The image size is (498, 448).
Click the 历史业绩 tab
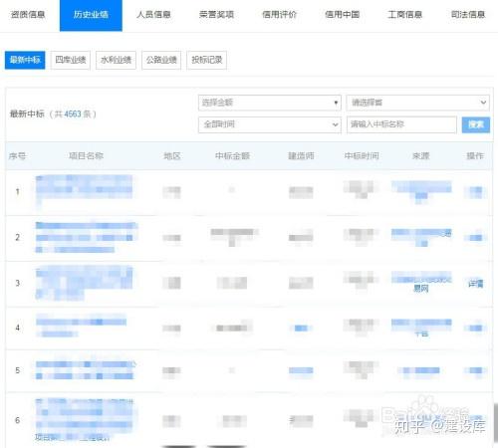point(91,15)
